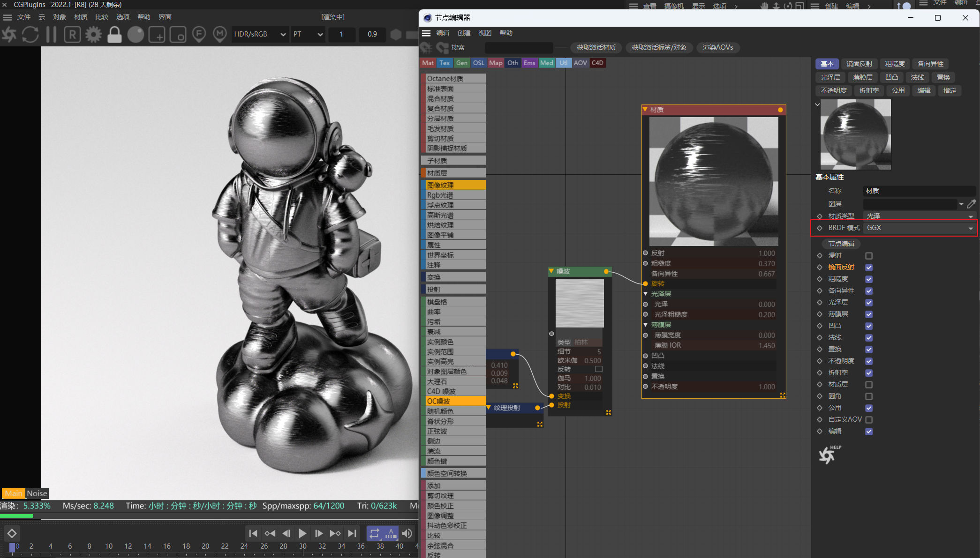This screenshot has height=558, width=980.
Task: Adjust 各向异性 0.667 slider in node
Action: tap(713, 274)
